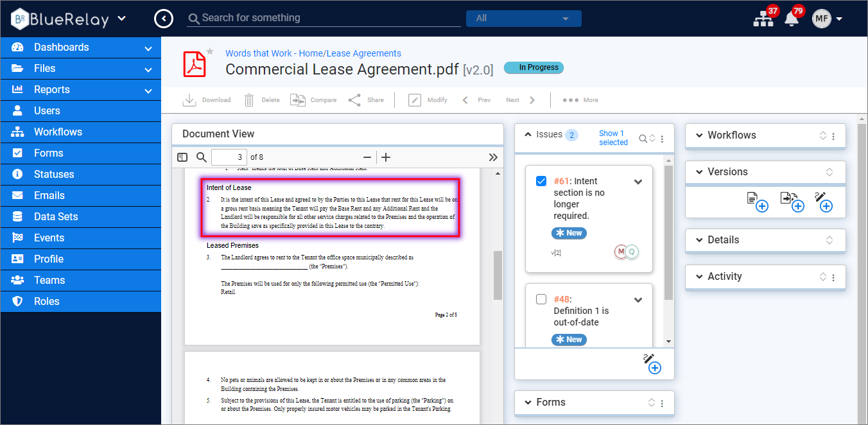Open Events in the sidebar
The image size is (868, 425).
pyautogui.click(x=80, y=238)
